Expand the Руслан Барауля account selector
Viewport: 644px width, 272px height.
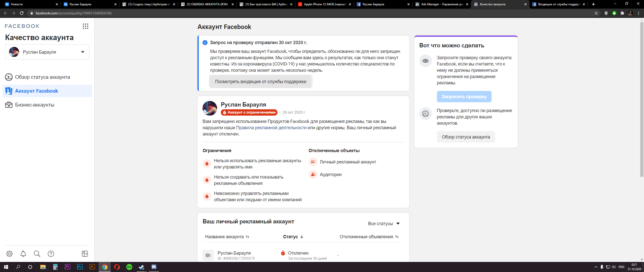point(47,52)
